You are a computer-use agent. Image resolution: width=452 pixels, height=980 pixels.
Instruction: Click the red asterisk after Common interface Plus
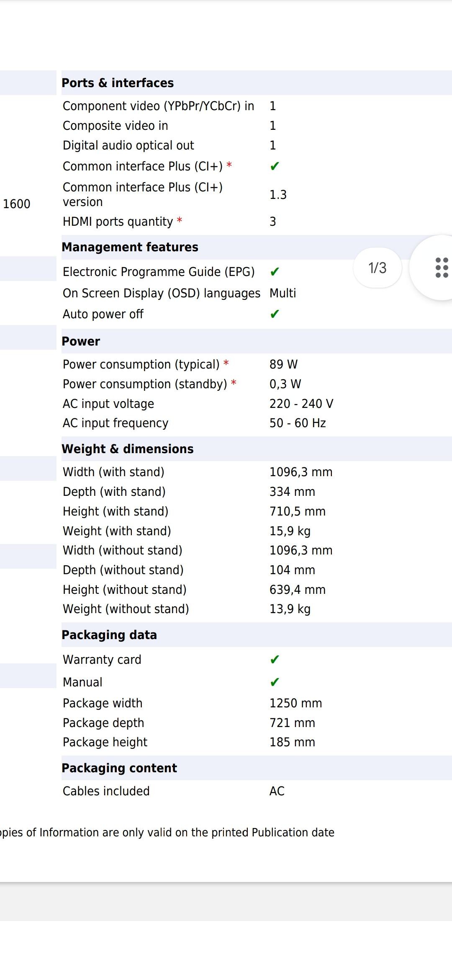click(229, 165)
